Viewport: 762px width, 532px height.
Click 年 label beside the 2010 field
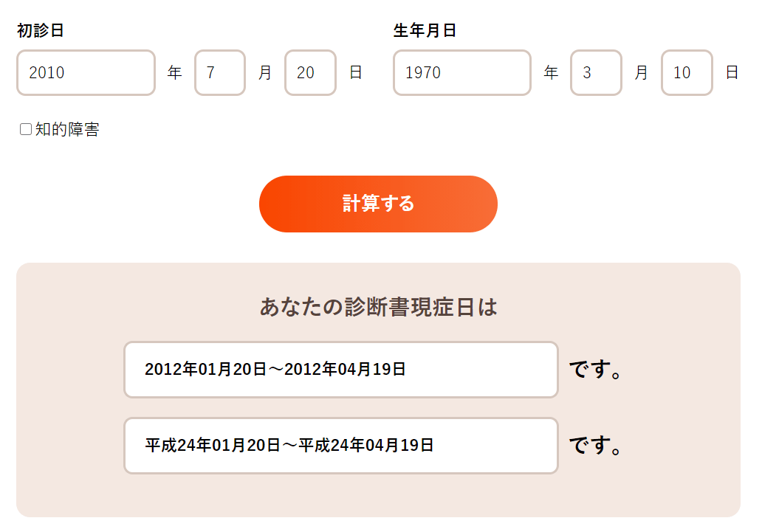175,73
